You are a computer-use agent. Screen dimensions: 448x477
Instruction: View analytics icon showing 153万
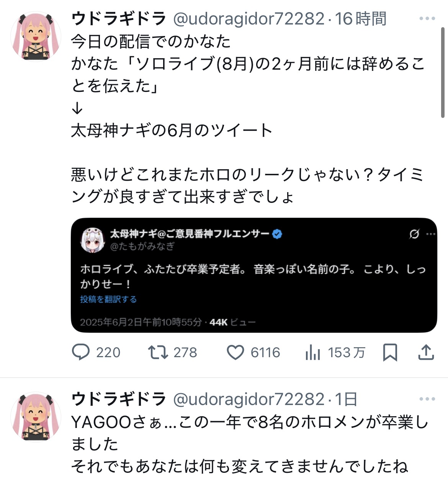pyautogui.click(x=312, y=353)
